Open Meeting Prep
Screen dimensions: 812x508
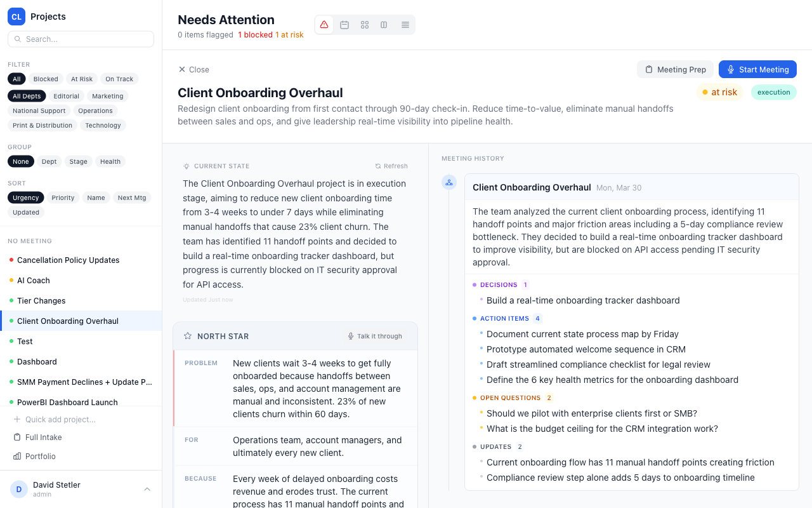click(x=675, y=69)
